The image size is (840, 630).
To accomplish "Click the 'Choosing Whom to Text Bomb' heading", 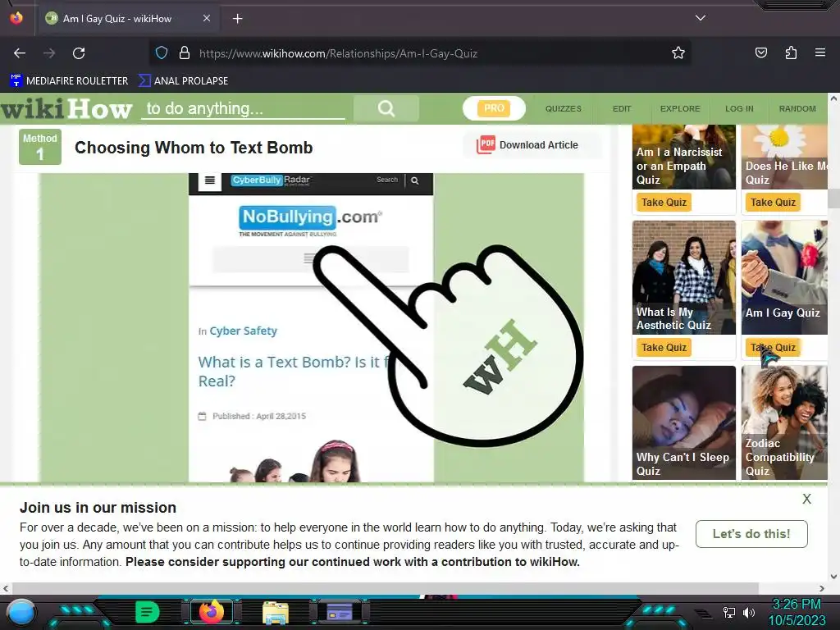I will pyautogui.click(x=194, y=148).
